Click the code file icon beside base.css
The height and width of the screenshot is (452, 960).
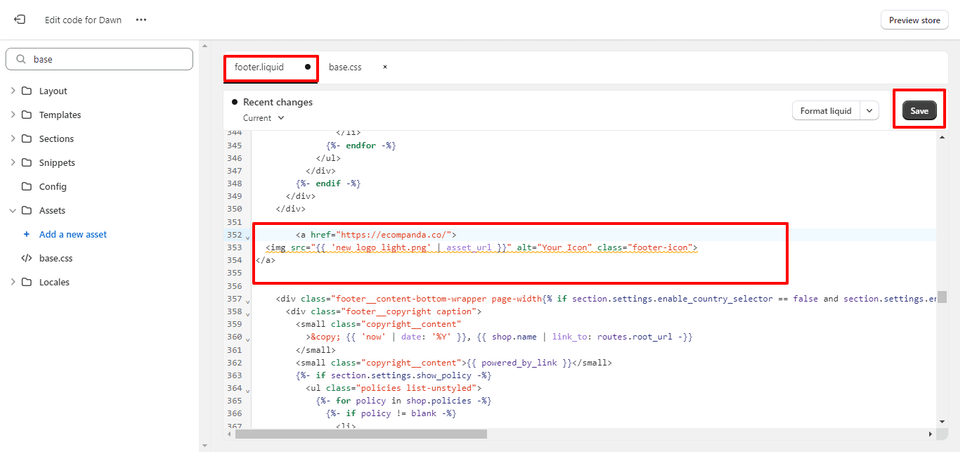tap(26, 258)
